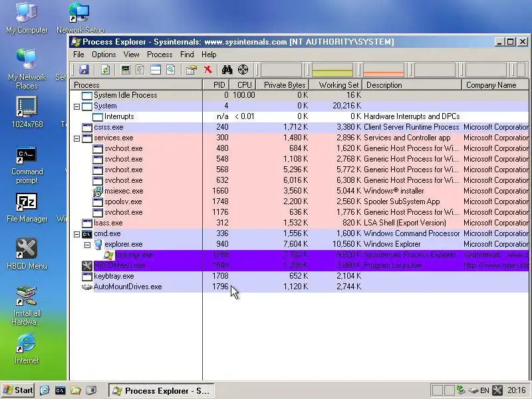Open the My Computer desktop icon

pos(27,17)
